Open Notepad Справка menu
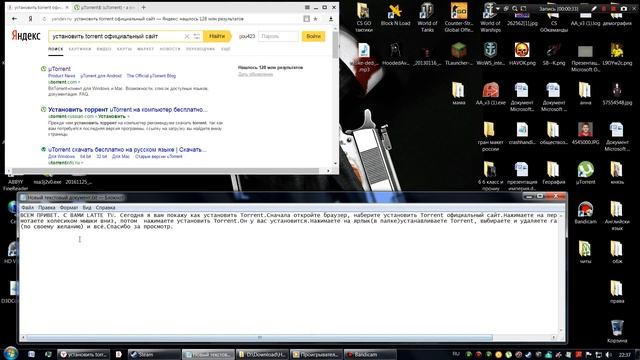The height and width of the screenshot is (360, 640). [105, 208]
